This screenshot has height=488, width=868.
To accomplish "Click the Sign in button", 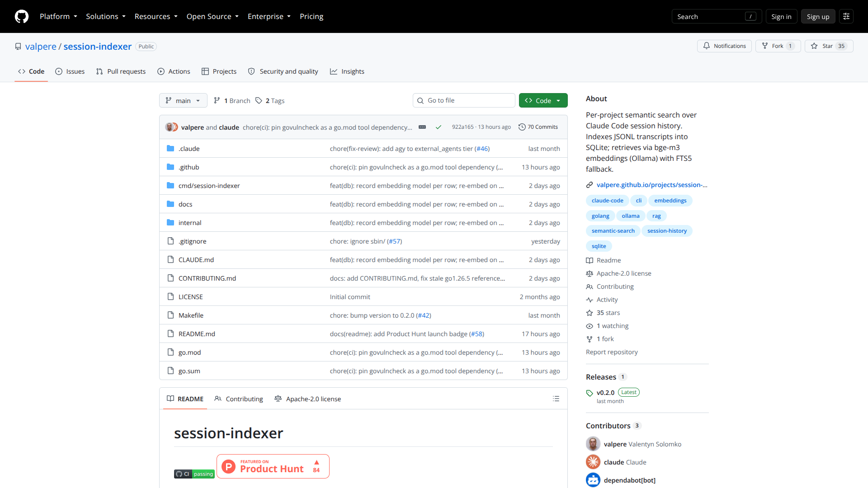I will click(781, 16).
